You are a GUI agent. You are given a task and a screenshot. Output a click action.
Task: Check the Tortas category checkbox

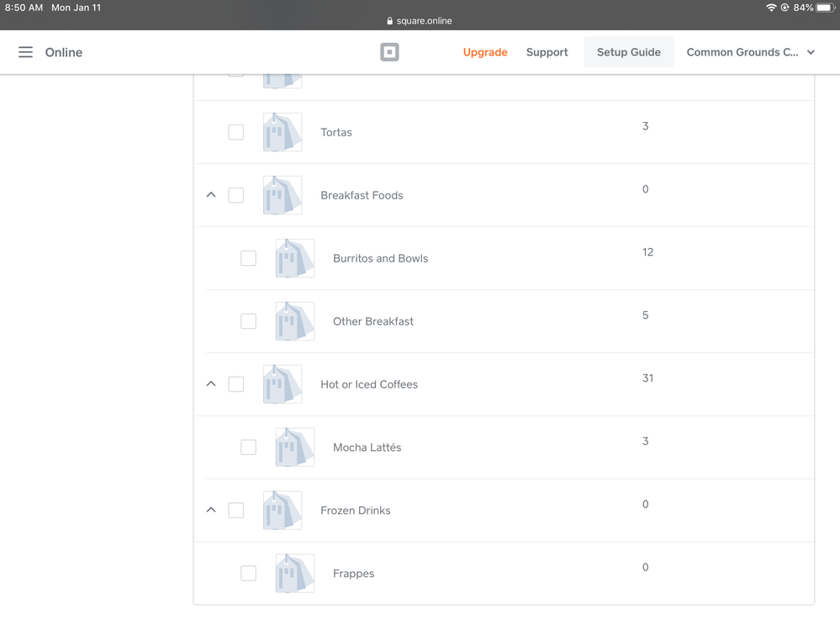(236, 132)
